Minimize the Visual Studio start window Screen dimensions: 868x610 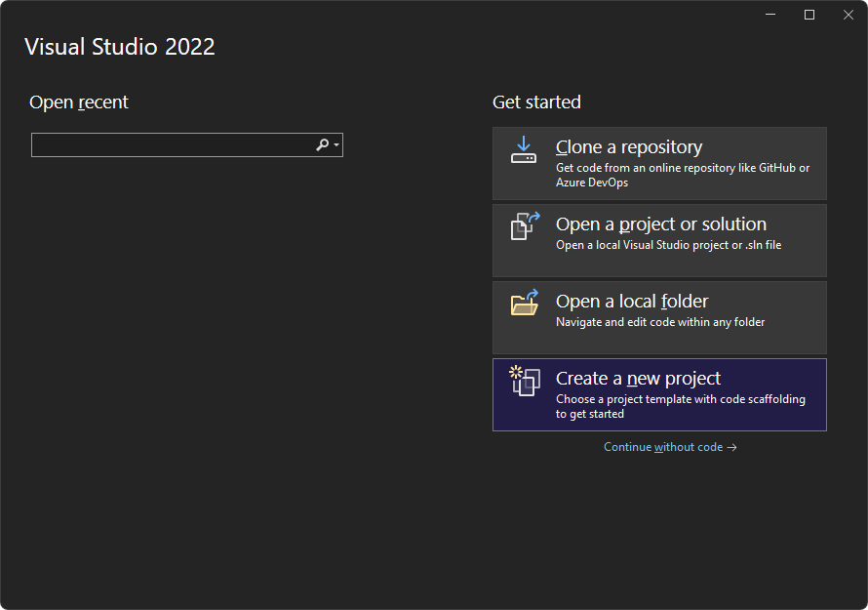tap(769, 15)
